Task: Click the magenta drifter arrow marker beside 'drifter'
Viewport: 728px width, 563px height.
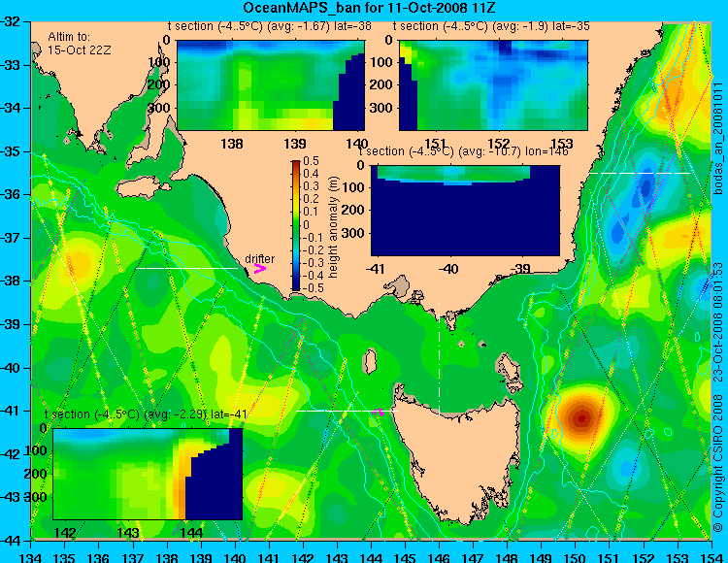Action: 260,268
